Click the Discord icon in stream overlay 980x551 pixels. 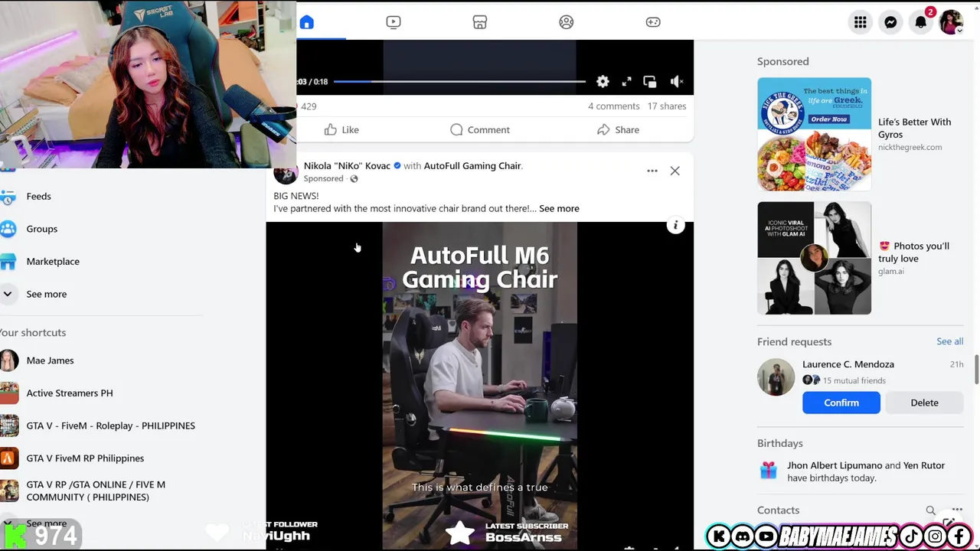click(742, 536)
